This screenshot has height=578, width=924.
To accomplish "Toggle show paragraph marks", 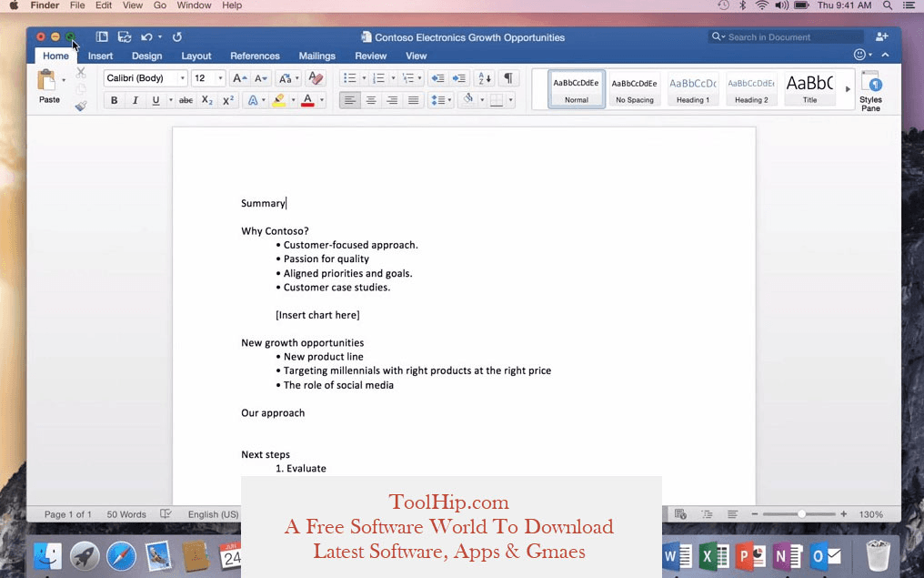I will pyautogui.click(x=508, y=78).
